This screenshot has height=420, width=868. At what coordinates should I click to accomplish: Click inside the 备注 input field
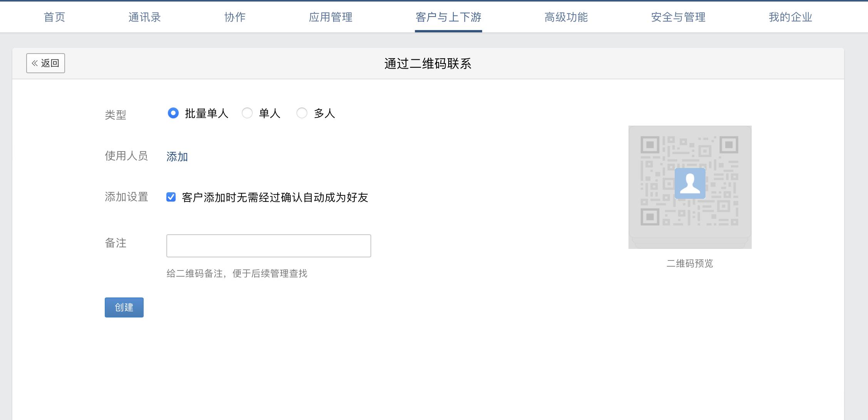coord(268,245)
